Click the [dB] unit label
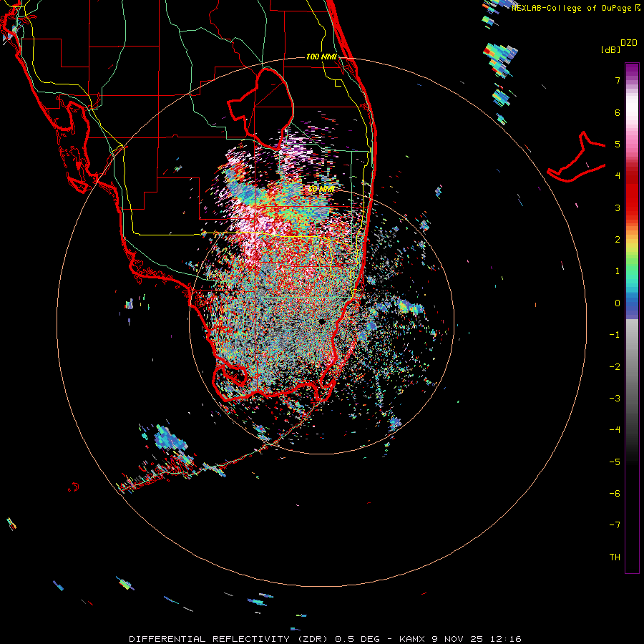 coord(611,49)
